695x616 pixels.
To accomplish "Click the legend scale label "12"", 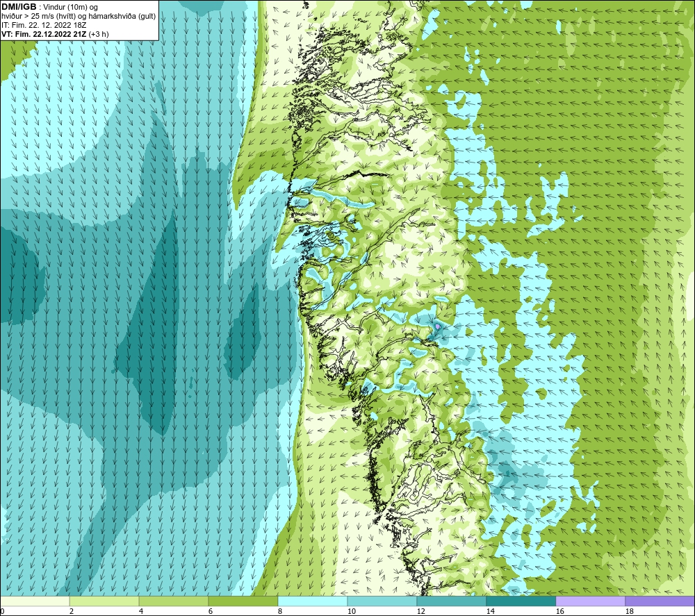I will [420, 611].
